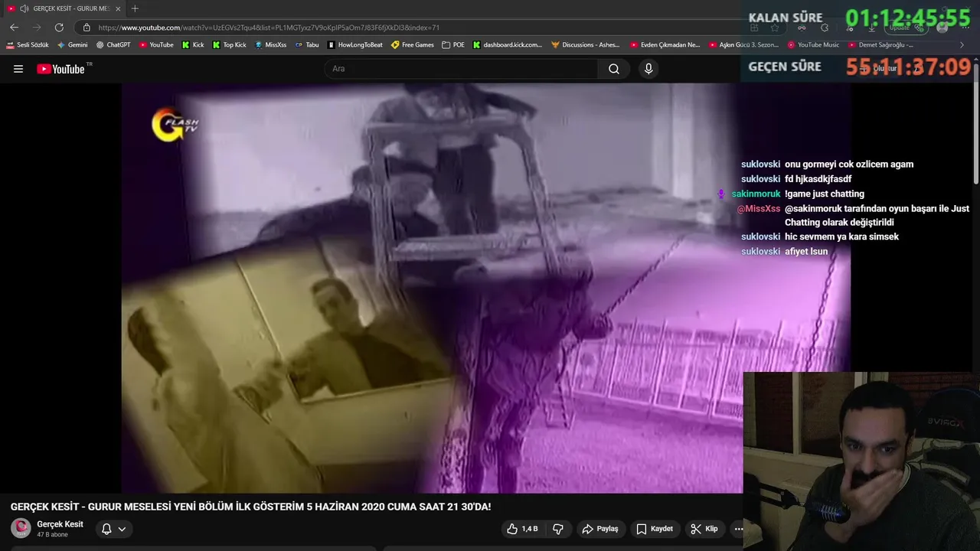Viewport: 980px width, 551px height.
Task: Open Free Games bookmark
Action: (x=413, y=45)
